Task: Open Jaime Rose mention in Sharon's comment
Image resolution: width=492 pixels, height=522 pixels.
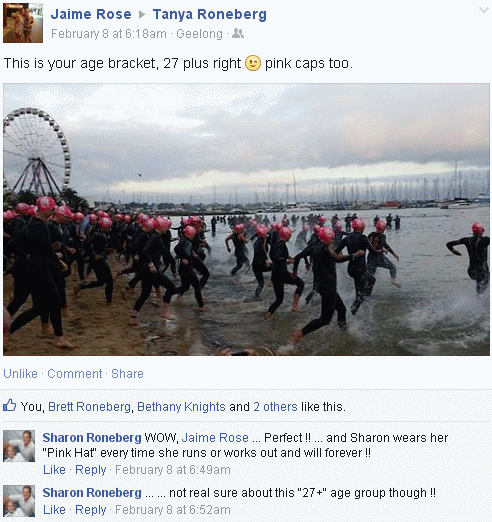Action: click(215, 438)
